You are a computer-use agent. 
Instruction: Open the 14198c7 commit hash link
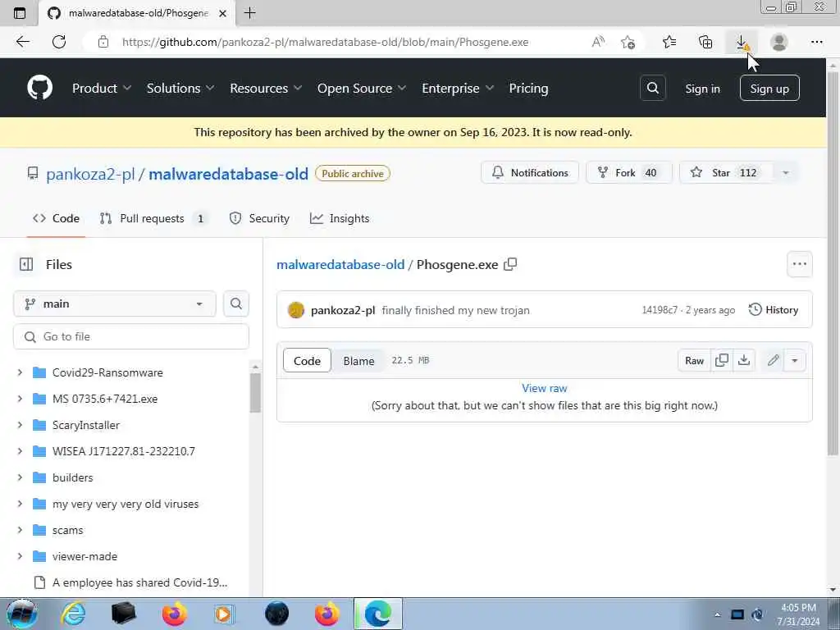tap(660, 309)
